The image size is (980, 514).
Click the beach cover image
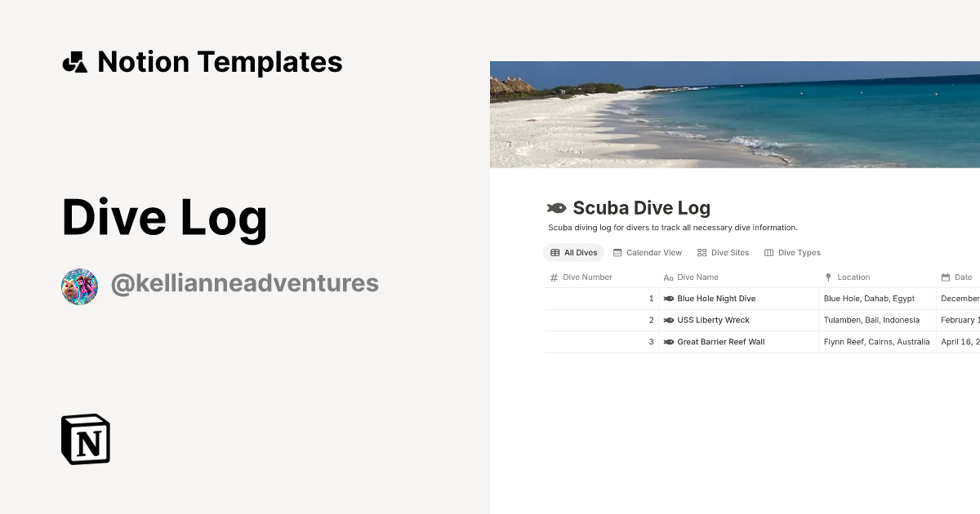735,113
